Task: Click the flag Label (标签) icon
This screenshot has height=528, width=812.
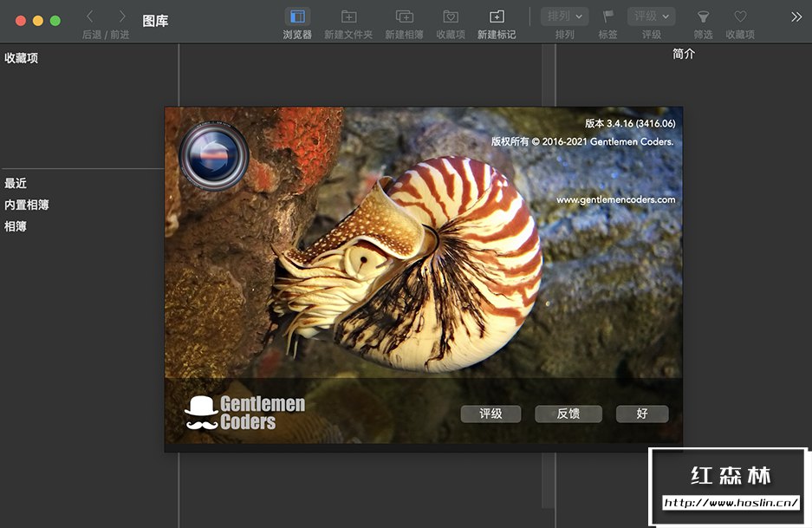Action: [608, 16]
